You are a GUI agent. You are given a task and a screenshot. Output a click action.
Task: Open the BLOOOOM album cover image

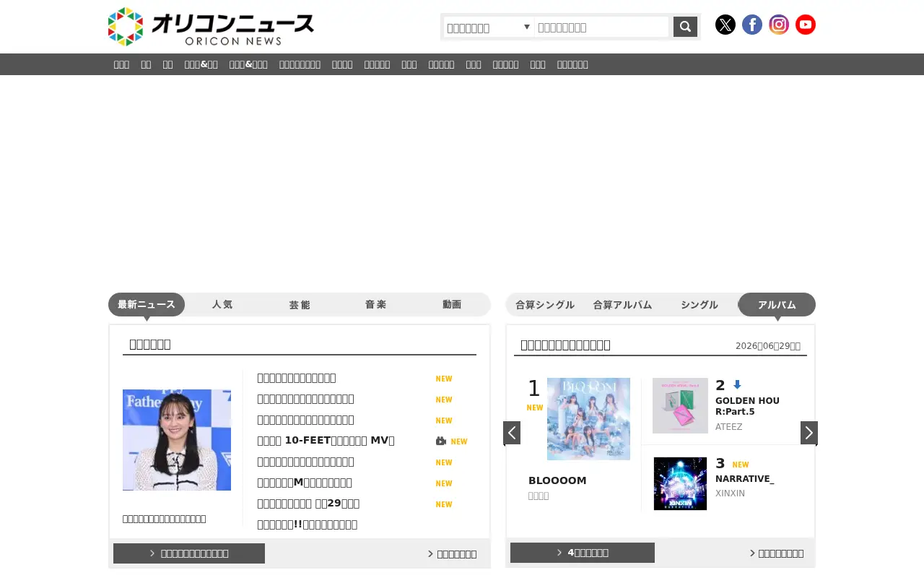coord(588,419)
